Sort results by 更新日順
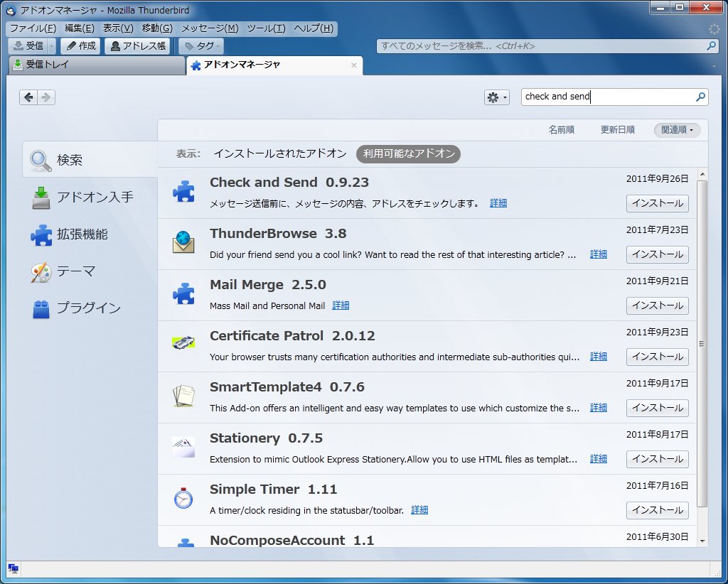Image resolution: width=728 pixels, height=584 pixels. 618,130
